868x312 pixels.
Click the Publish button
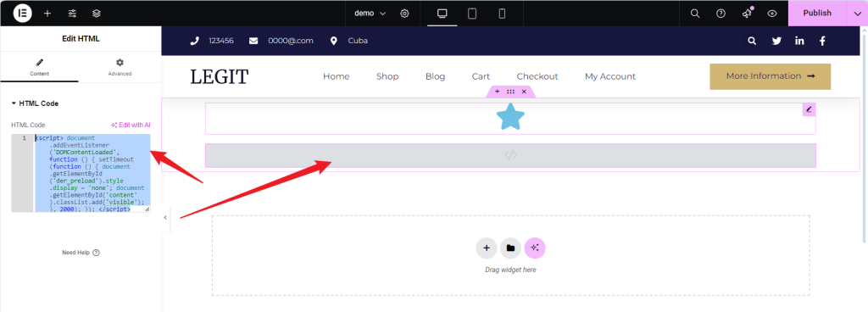[x=818, y=14]
